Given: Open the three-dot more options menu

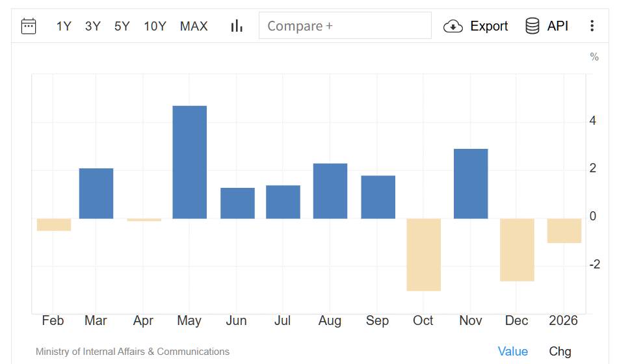Looking at the screenshot, I should (592, 26).
